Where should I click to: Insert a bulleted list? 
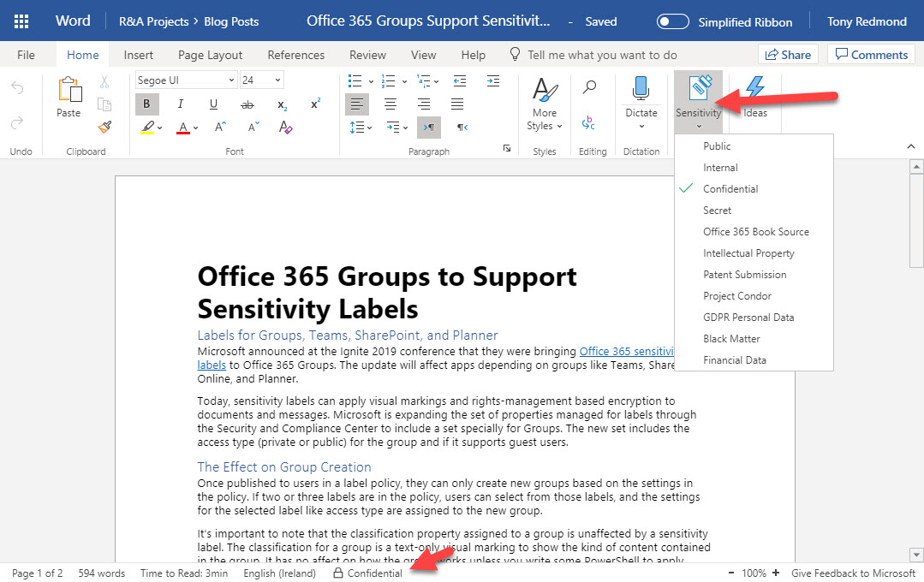click(355, 80)
